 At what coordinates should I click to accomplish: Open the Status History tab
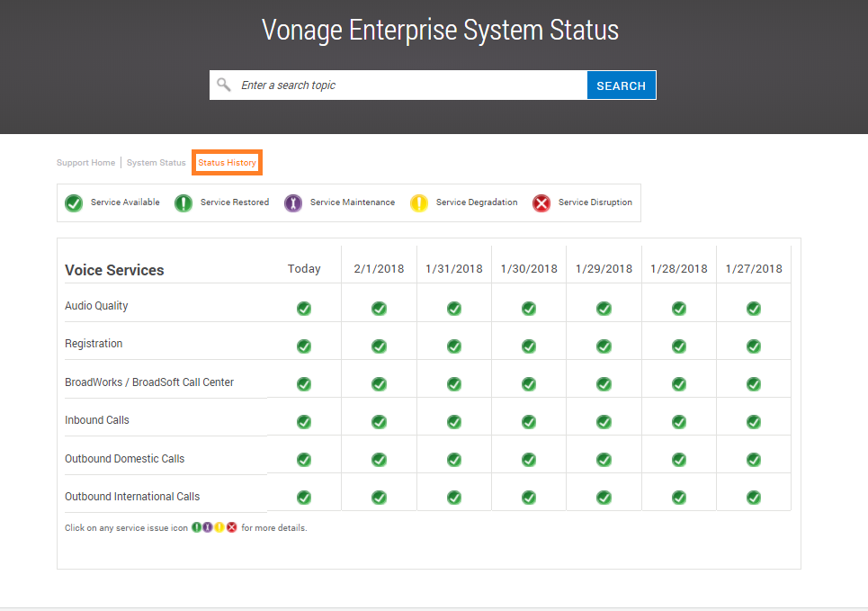tap(227, 162)
